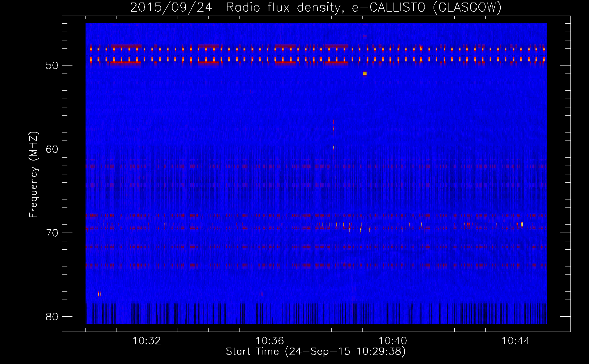Click the 10:40 time tick label
Viewport: 589px width, 364px height.
393,341
